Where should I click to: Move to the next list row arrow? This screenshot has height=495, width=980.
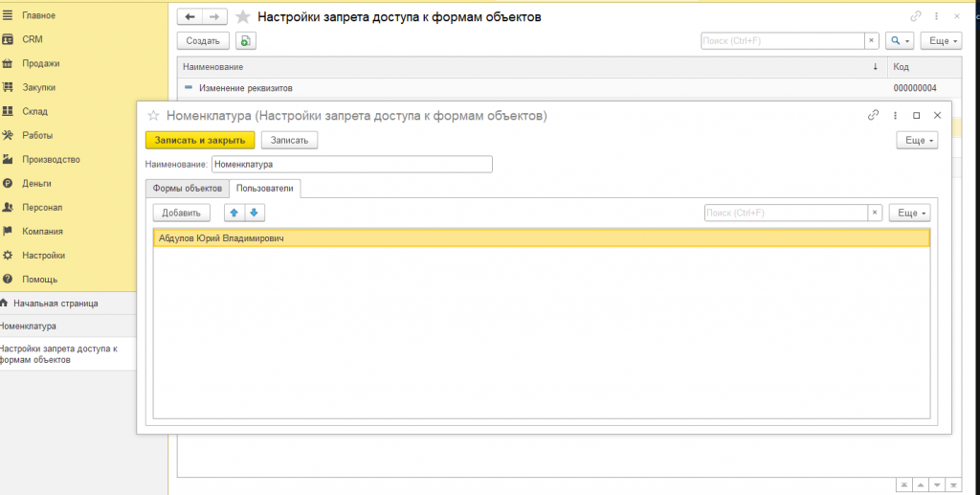point(937,485)
